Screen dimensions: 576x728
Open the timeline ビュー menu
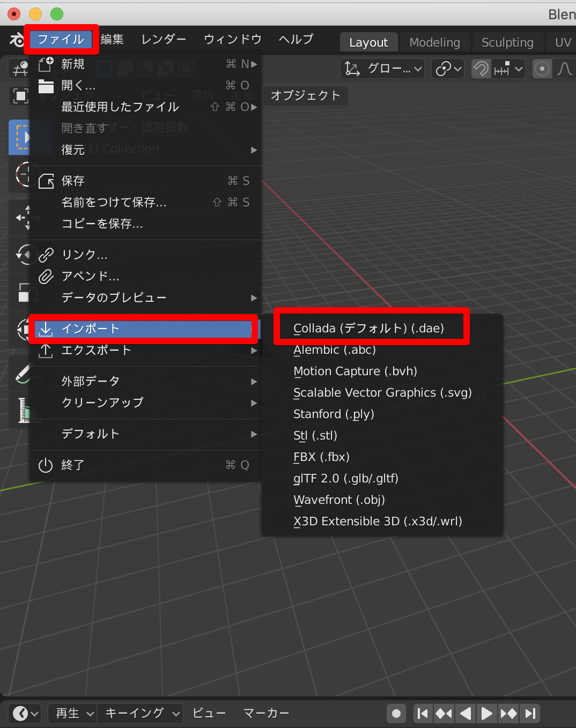(209, 714)
